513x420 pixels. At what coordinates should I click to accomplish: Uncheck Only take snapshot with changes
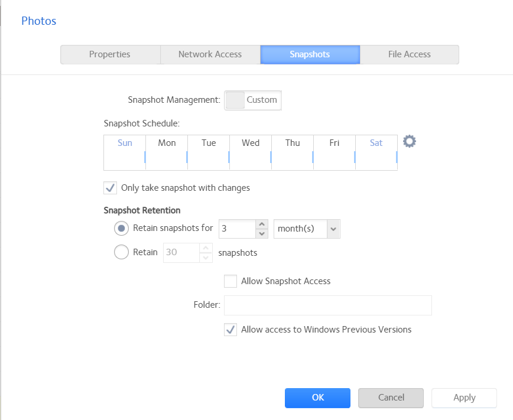point(110,188)
